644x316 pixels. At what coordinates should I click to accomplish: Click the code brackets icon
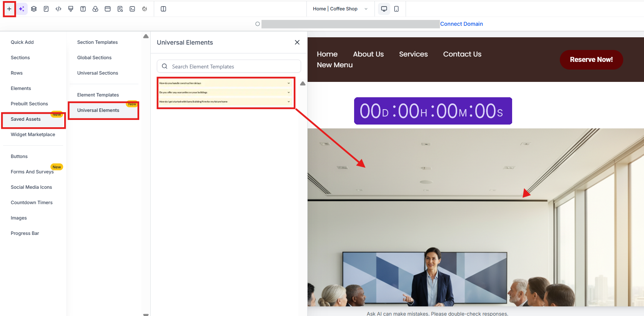coord(58,9)
